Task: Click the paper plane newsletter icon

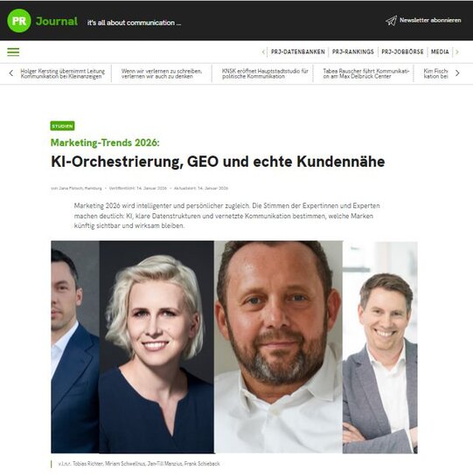Action: tap(391, 21)
